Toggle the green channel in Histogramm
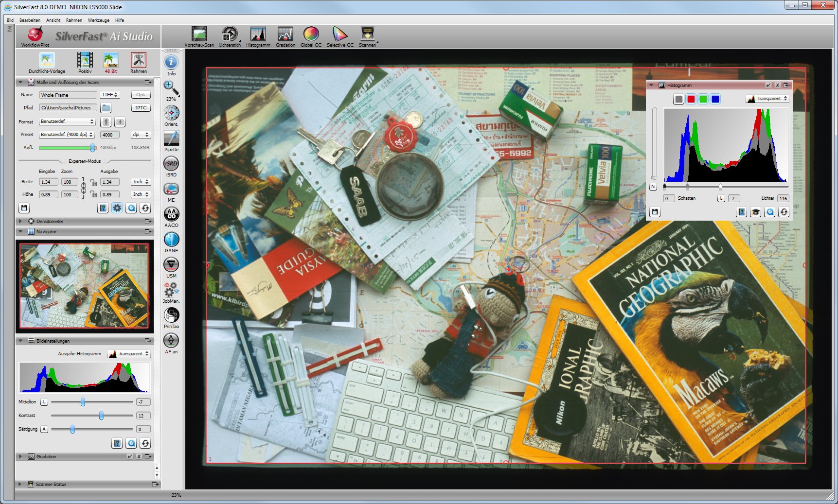Image resolution: width=838 pixels, height=504 pixels. tap(703, 99)
